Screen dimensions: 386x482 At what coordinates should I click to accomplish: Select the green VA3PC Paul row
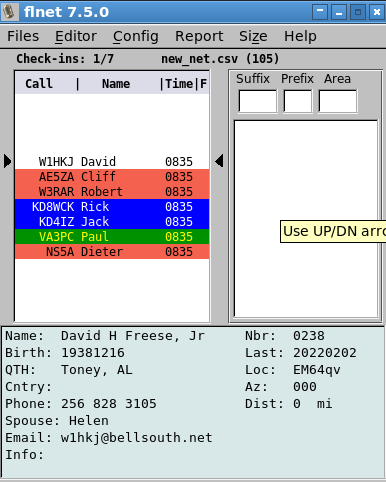click(112, 236)
